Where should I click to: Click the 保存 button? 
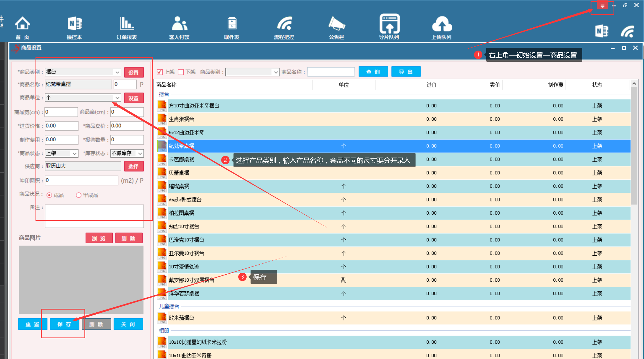(65, 324)
